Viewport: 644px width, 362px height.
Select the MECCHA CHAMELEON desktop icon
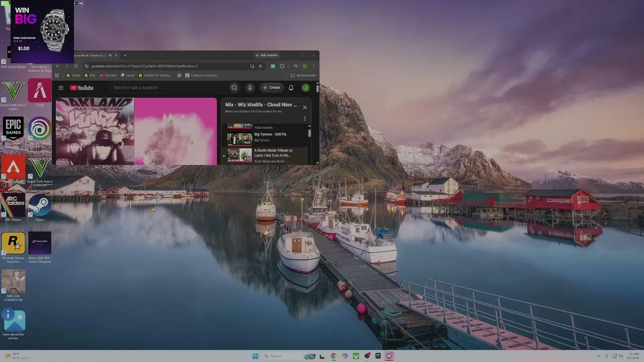(13, 286)
